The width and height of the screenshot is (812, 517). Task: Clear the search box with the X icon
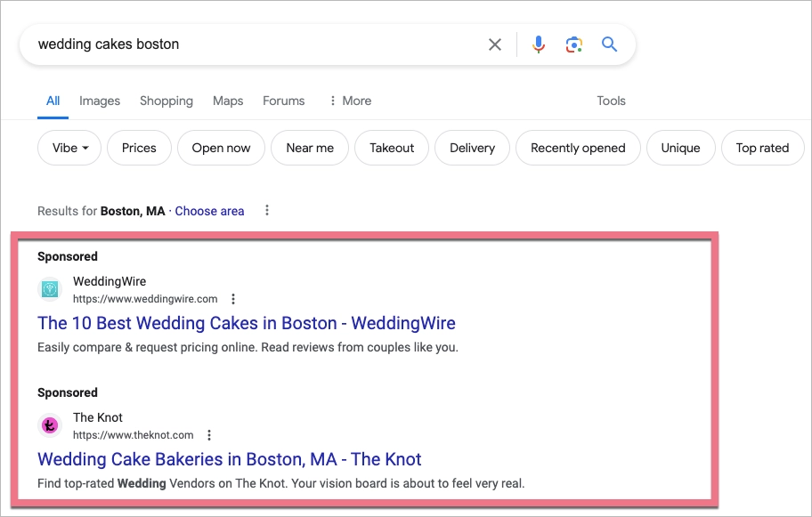[495, 44]
